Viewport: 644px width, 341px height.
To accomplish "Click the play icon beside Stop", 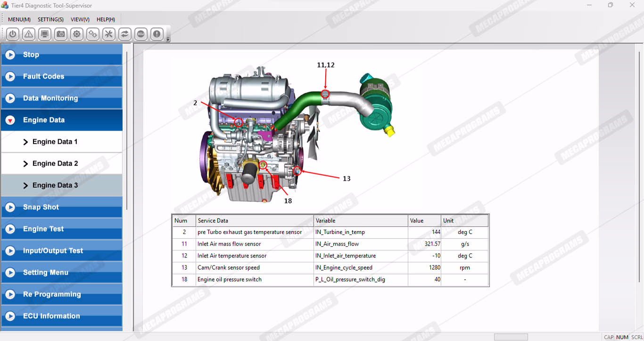I will pyautogui.click(x=10, y=55).
